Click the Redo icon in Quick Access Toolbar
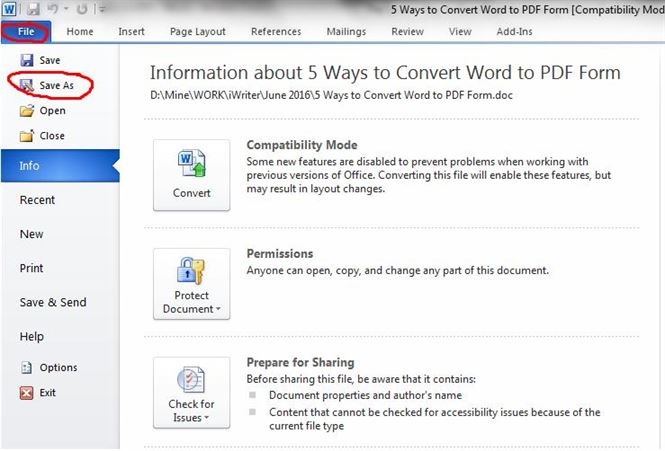This screenshot has height=451, width=665. 82,8
